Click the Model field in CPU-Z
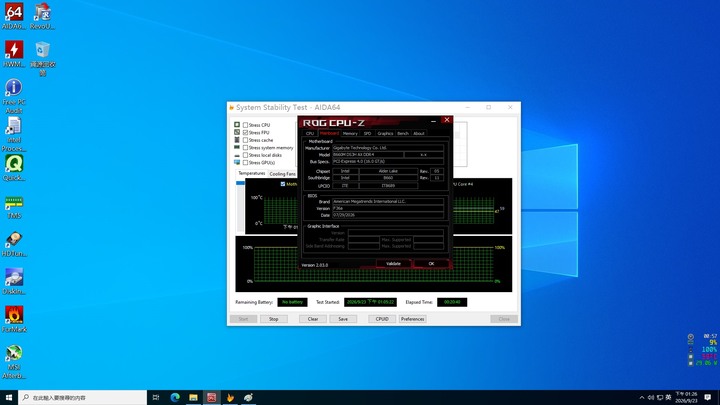The image size is (720, 405). click(x=368, y=155)
